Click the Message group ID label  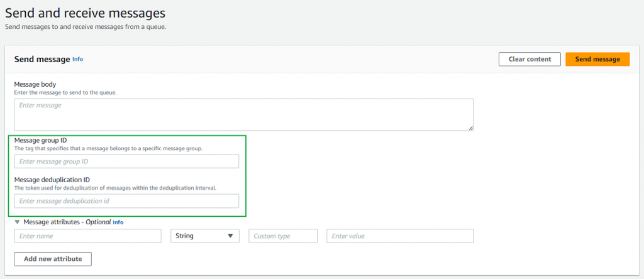click(40, 140)
